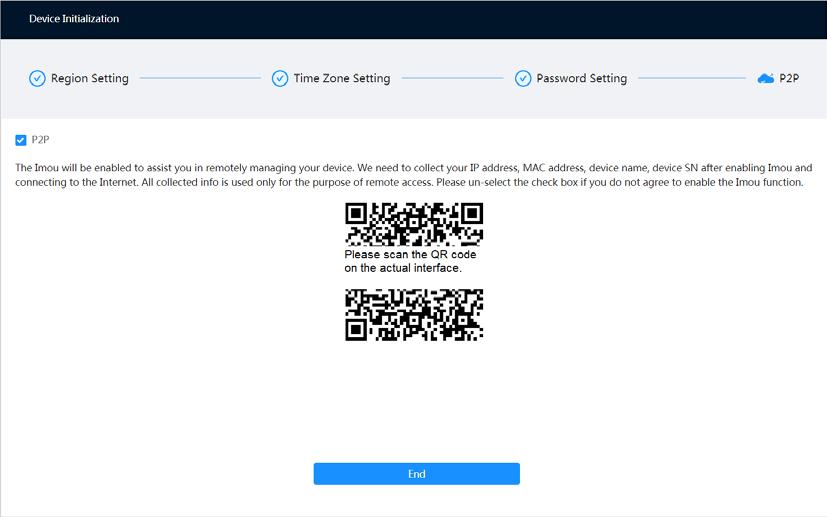827x517 pixels.
Task: Click the Region Setting checkmark icon
Action: point(37,78)
